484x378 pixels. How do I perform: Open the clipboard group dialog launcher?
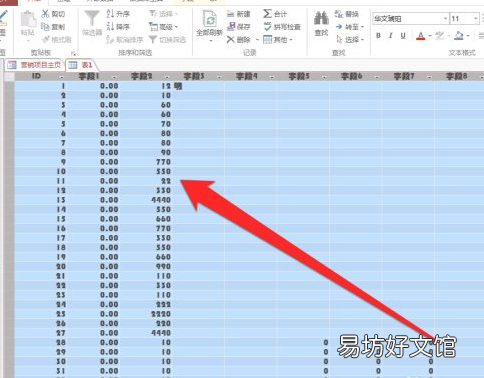73,53
